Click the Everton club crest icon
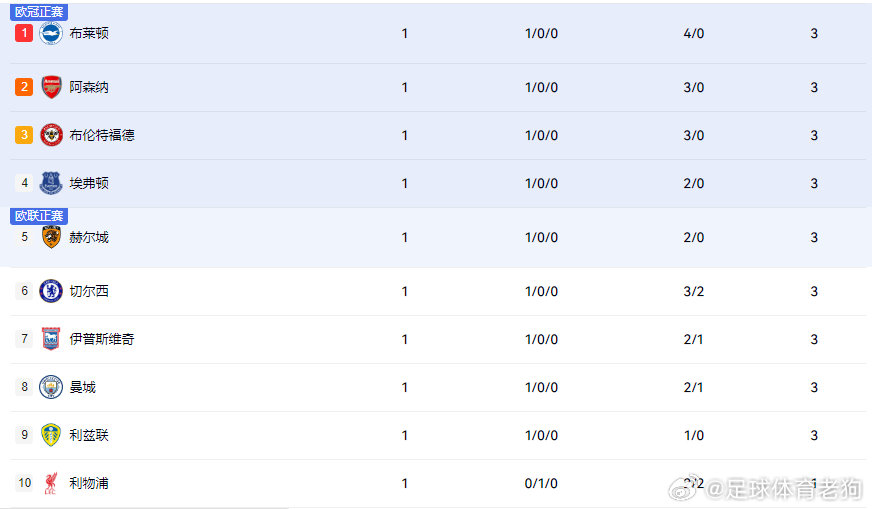Viewport: 872px width, 509px height. pos(51,183)
